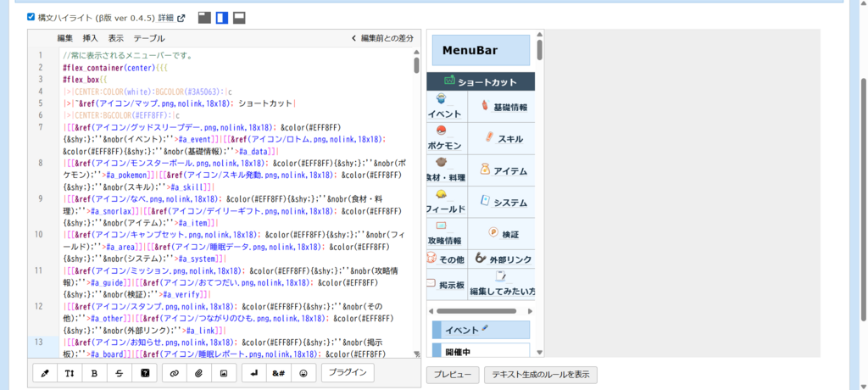The height and width of the screenshot is (390, 868).
Task: Click the プレビュー button
Action: click(x=453, y=375)
